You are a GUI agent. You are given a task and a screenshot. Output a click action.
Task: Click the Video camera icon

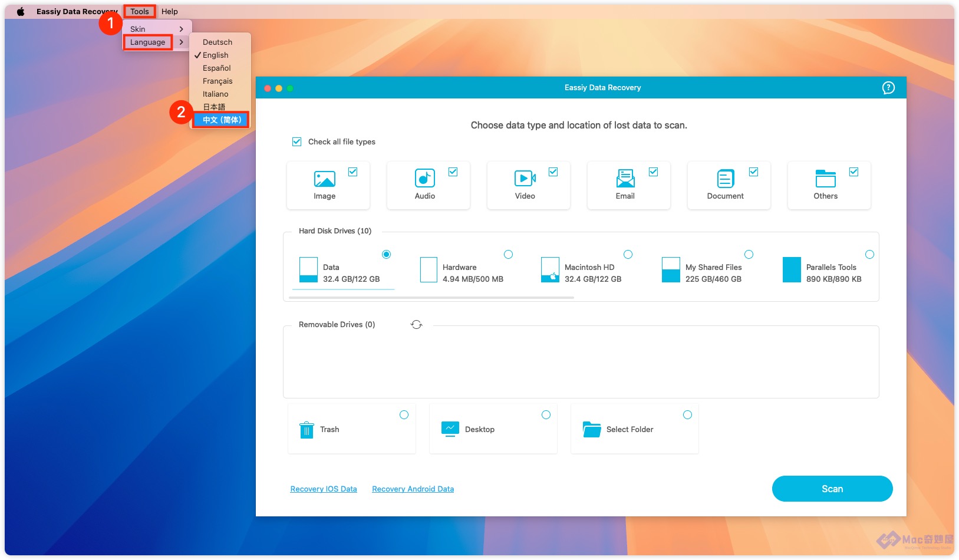[x=525, y=178]
